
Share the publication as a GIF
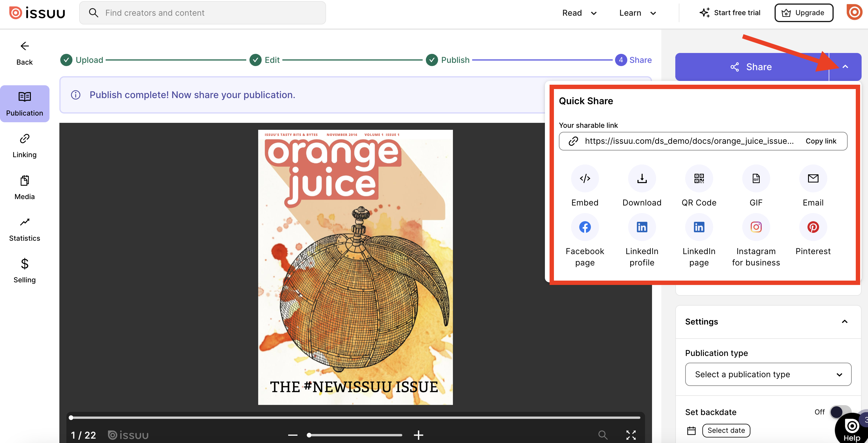(756, 178)
